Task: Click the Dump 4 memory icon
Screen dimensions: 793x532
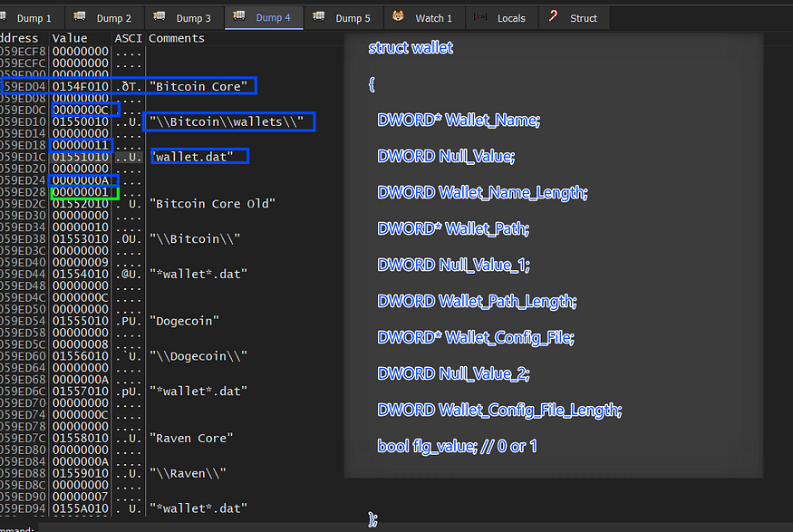Action: [x=238, y=16]
